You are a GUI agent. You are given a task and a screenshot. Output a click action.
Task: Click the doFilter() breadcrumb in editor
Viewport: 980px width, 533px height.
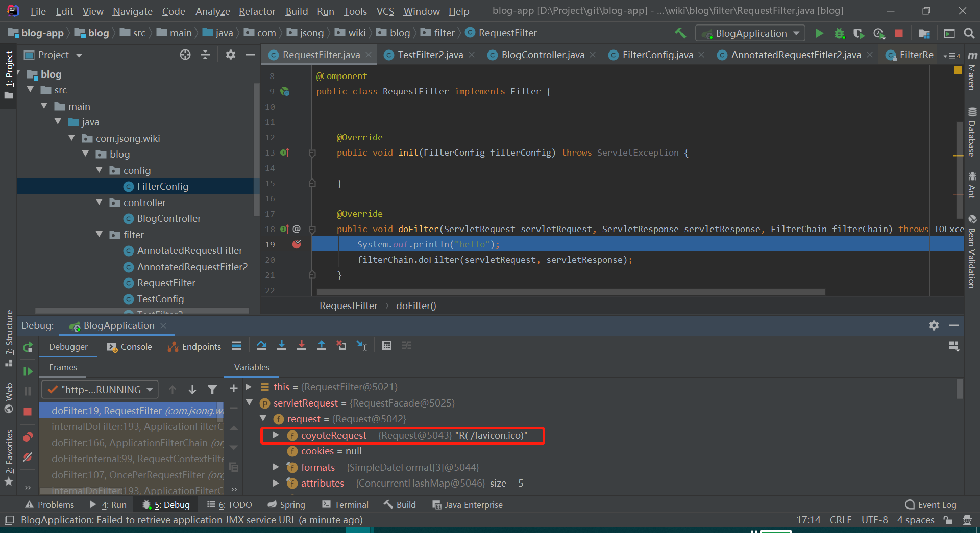pos(416,306)
